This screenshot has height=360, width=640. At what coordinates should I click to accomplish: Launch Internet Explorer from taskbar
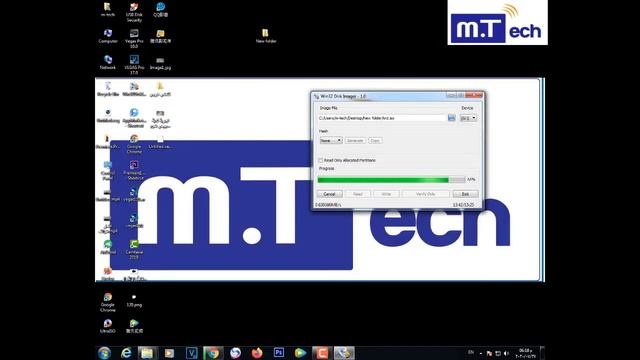(126, 353)
